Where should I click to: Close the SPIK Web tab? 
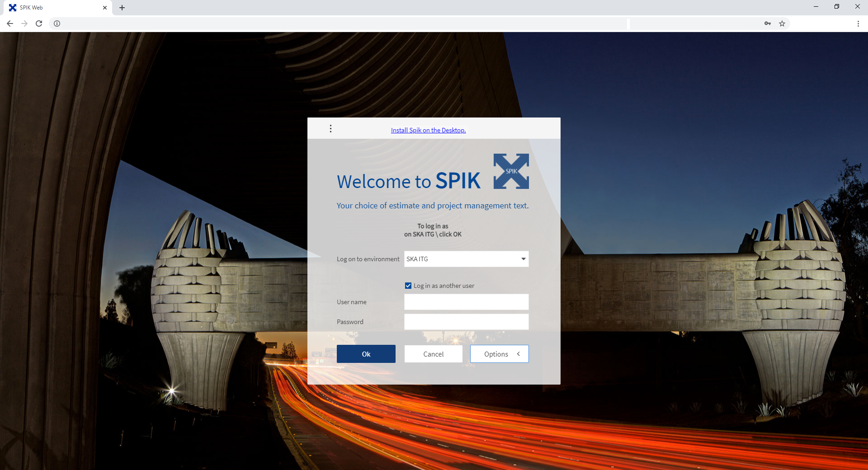click(105, 8)
